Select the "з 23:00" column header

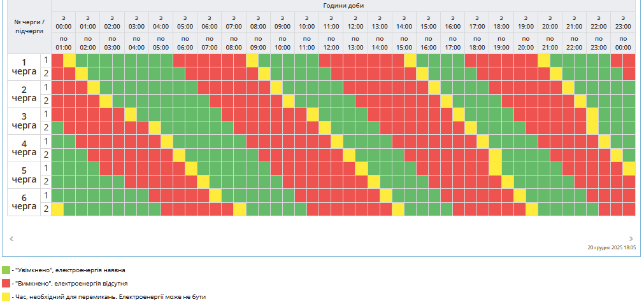[623, 22]
